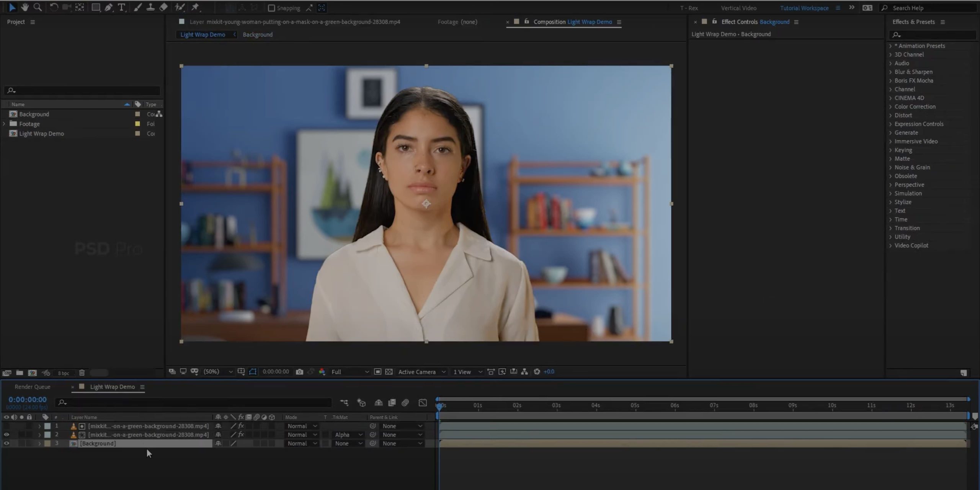The image size is (980, 490).
Task: Select the Pen tool in toolbar
Action: pyautogui.click(x=109, y=7)
